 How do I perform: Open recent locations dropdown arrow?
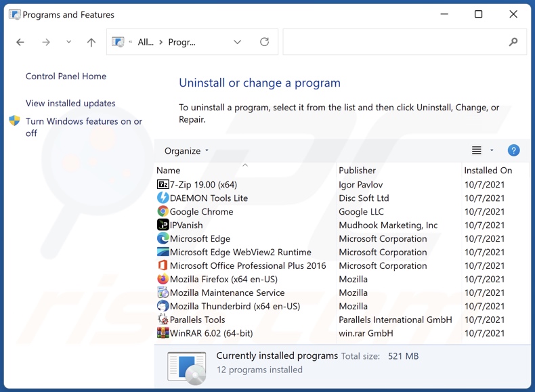pos(68,42)
